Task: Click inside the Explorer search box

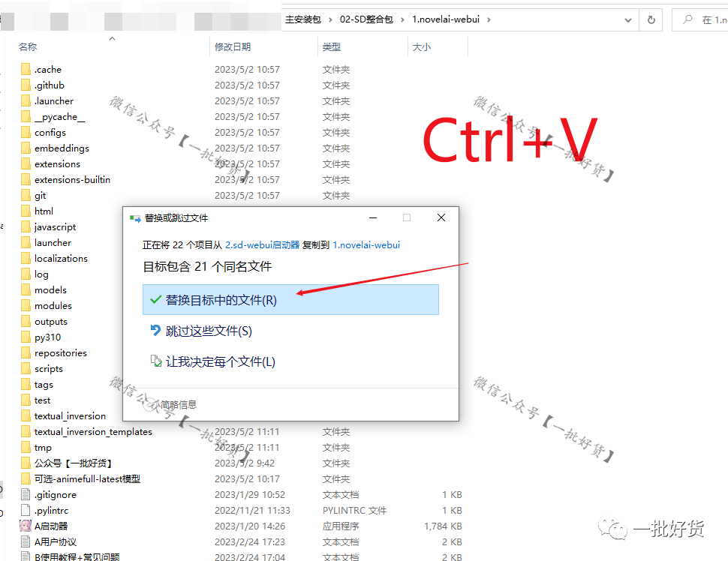Action: [x=705, y=19]
